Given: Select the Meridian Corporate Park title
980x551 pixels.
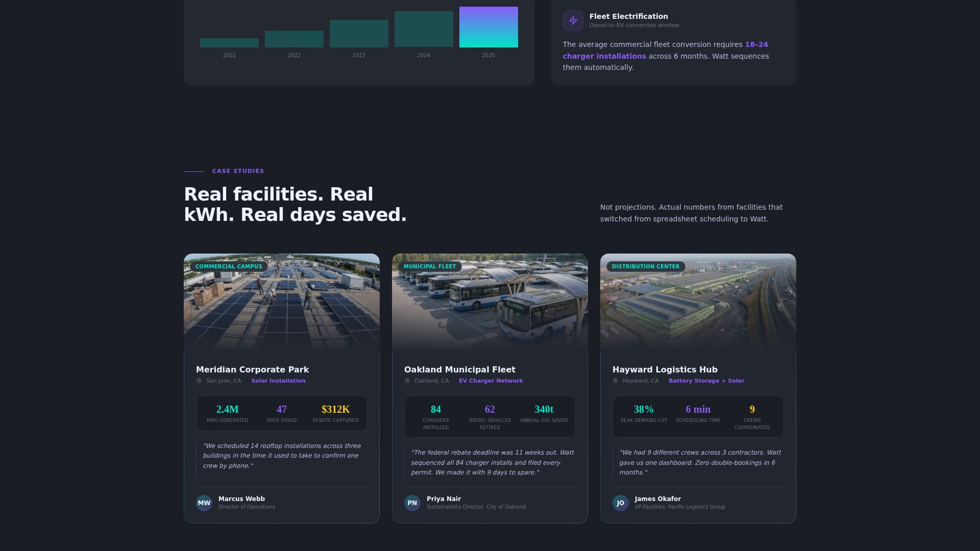Looking at the screenshot, I should tap(252, 369).
